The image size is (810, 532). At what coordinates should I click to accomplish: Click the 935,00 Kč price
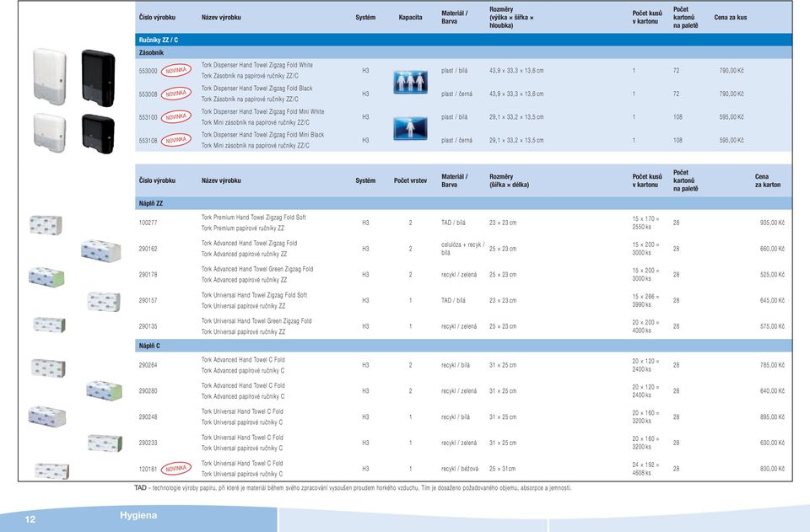pos(772,223)
